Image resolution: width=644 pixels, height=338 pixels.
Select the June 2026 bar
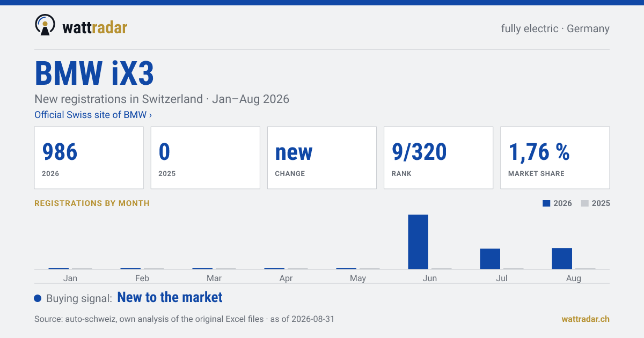418,241
